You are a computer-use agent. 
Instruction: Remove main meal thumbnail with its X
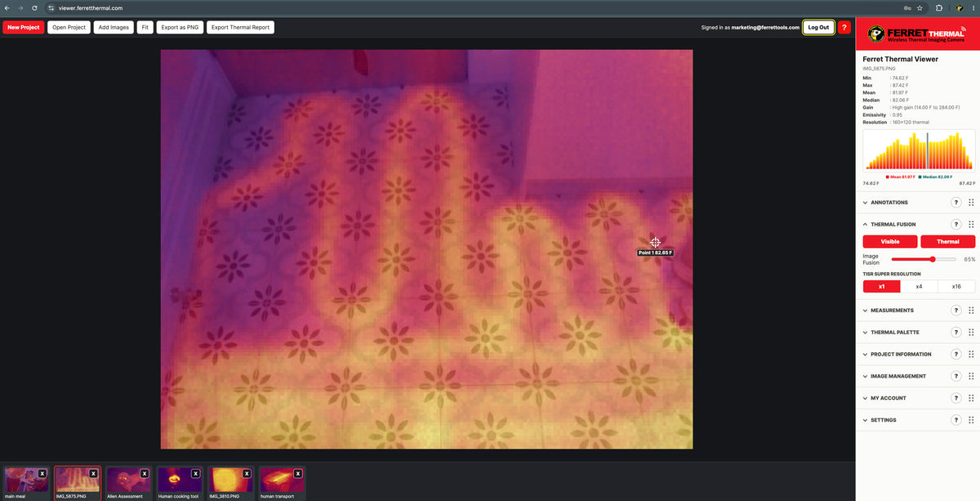pyautogui.click(x=42, y=473)
